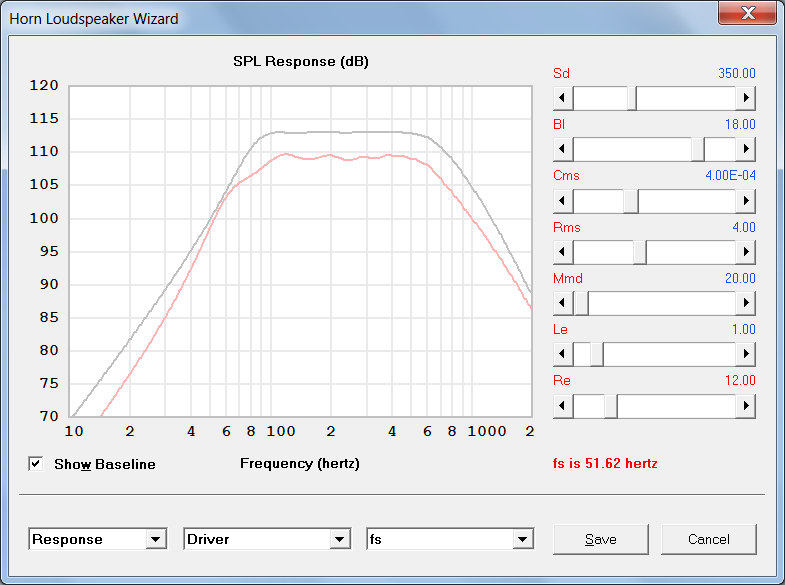Click the Sd value 350.00
This screenshot has height=585, width=785.
pos(736,73)
